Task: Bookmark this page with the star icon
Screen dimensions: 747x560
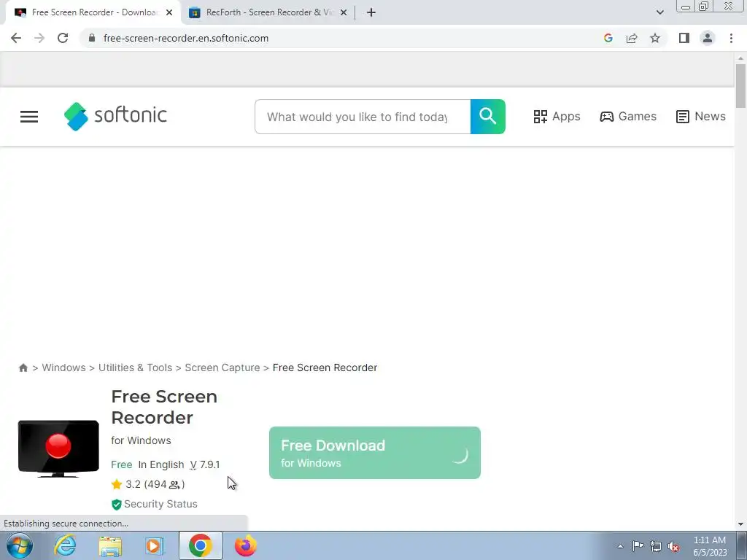Action: pos(655,38)
